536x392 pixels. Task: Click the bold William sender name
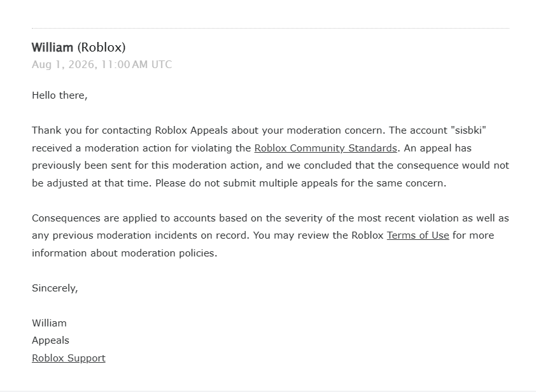point(52,48)
